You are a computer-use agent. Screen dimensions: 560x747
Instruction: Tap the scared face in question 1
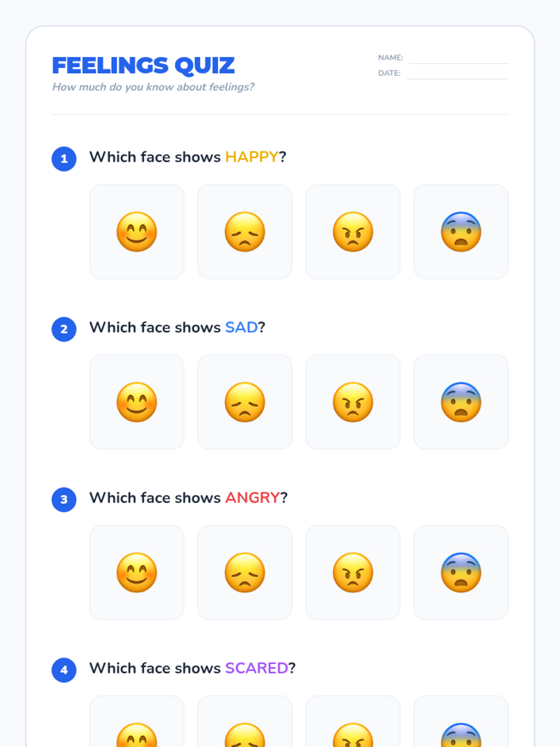(461, 232)
